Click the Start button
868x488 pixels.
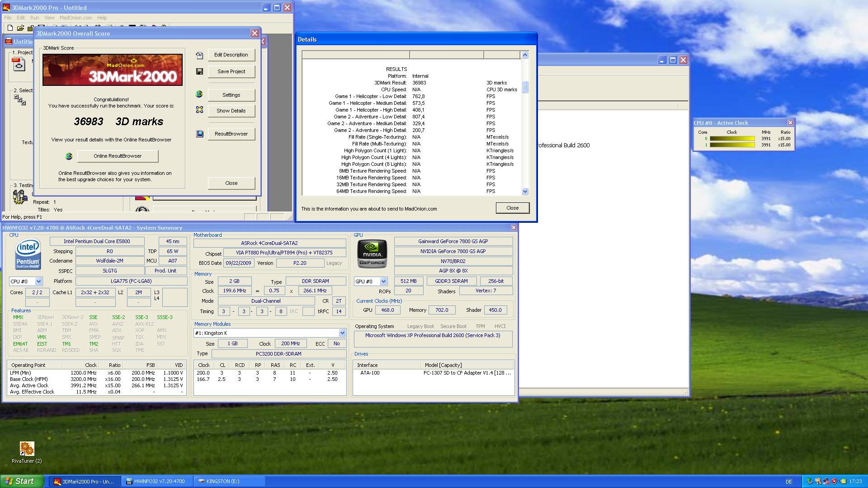[x=22, y=481]
